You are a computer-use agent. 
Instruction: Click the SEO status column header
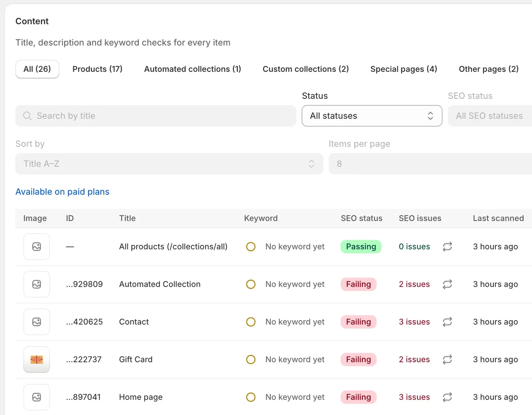coord(361,218)
